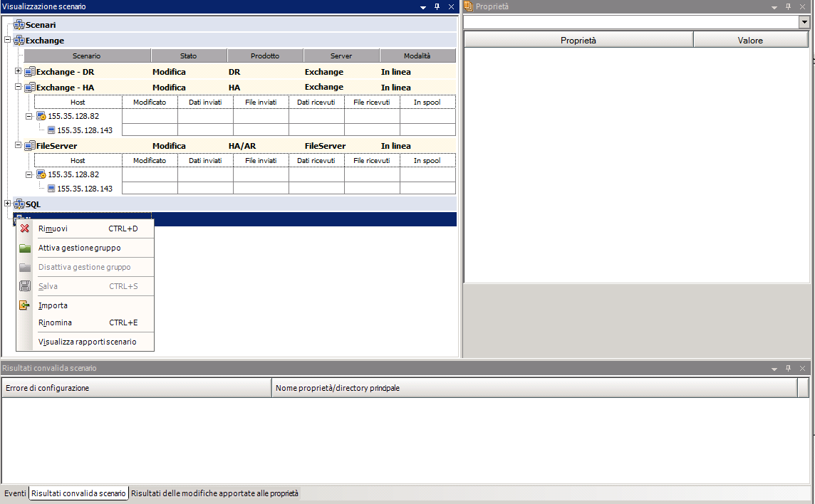Expand the SQL group
This screenshot has width=815, height=504.
pyautogui.click(x=8, y=204)
